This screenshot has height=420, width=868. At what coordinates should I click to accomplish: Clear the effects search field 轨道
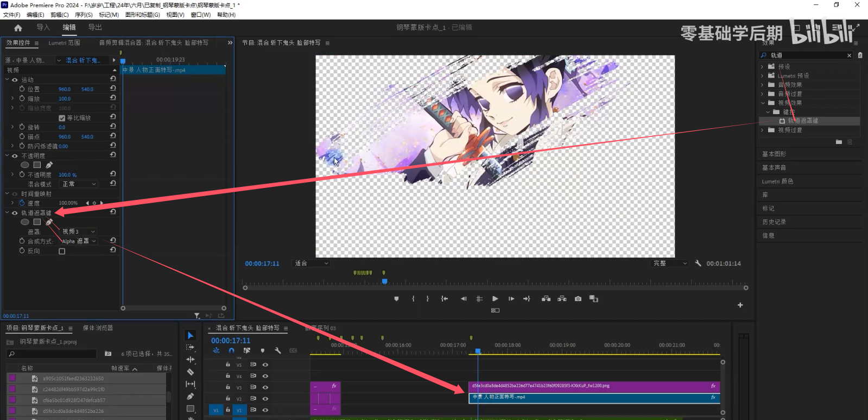tap(850, 55)
